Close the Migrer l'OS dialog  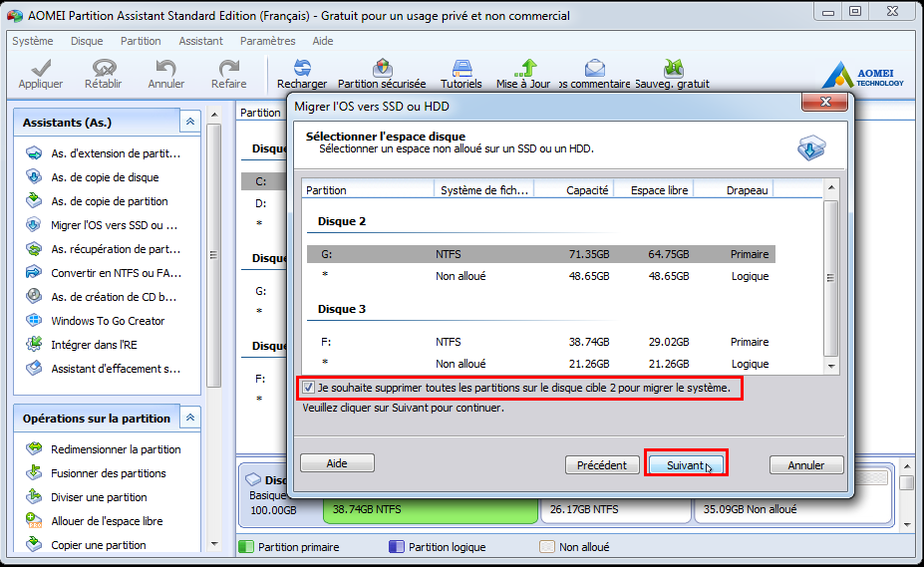tap(825, 102)
